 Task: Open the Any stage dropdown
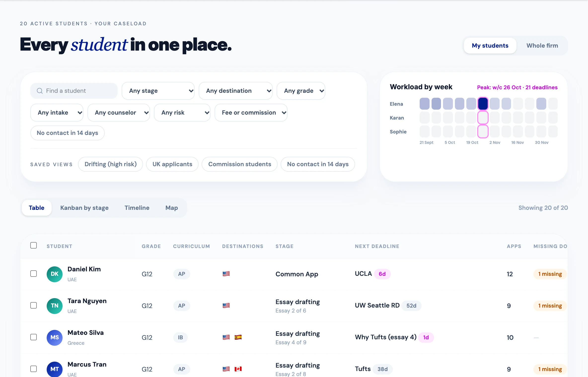point(158,91)
